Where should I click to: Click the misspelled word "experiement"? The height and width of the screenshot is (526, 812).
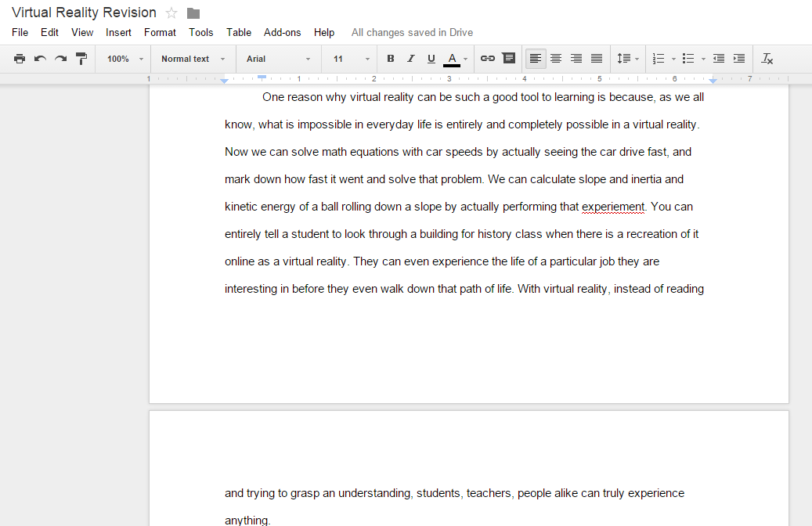(613, 207)
